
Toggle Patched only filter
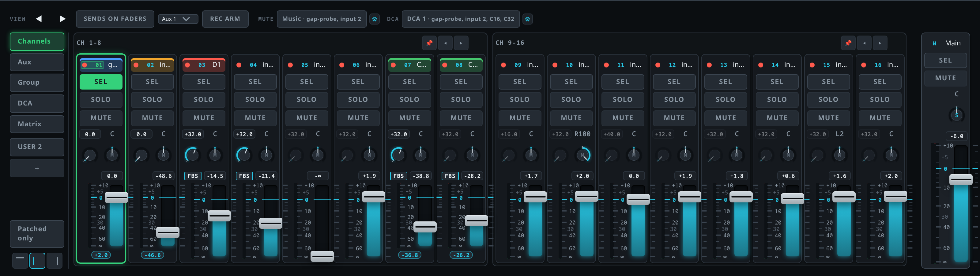[x=37, y=234]
